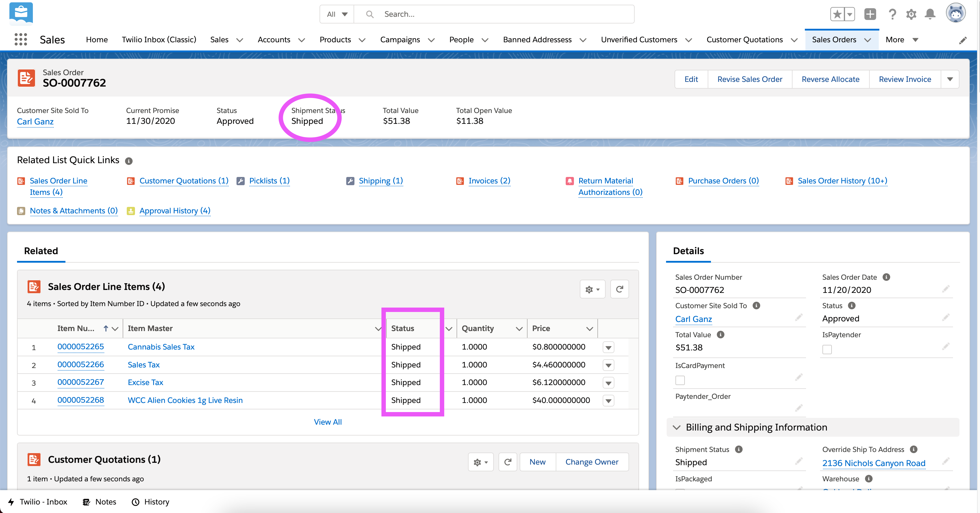980x513 pixels.
Task: Click info icon beside Details Customer Site Sold To
Action: (x=757, y=306)
